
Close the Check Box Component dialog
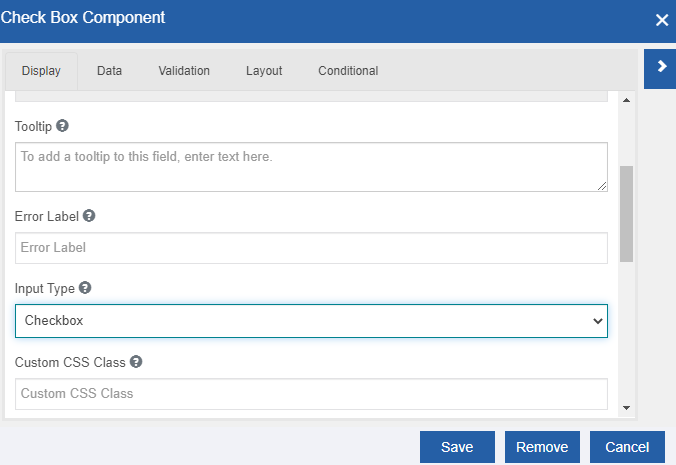662,20
